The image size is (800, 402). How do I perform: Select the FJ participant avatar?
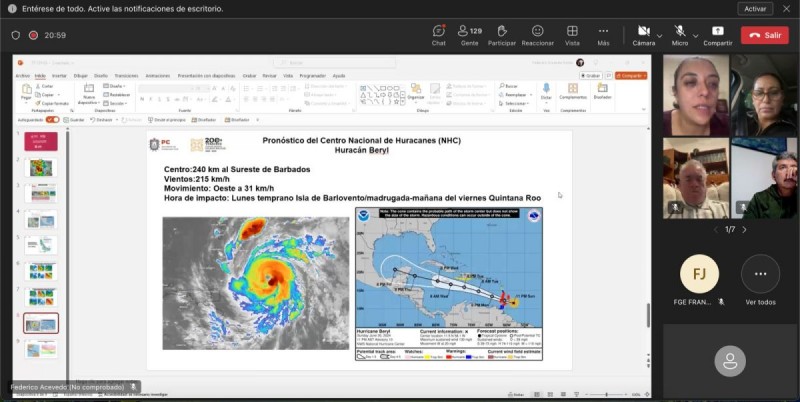pyautogui.click(x=699, y=274)
